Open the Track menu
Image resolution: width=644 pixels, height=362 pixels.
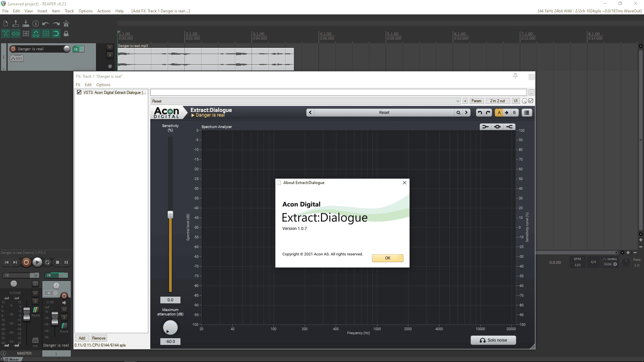pos(69,11)
